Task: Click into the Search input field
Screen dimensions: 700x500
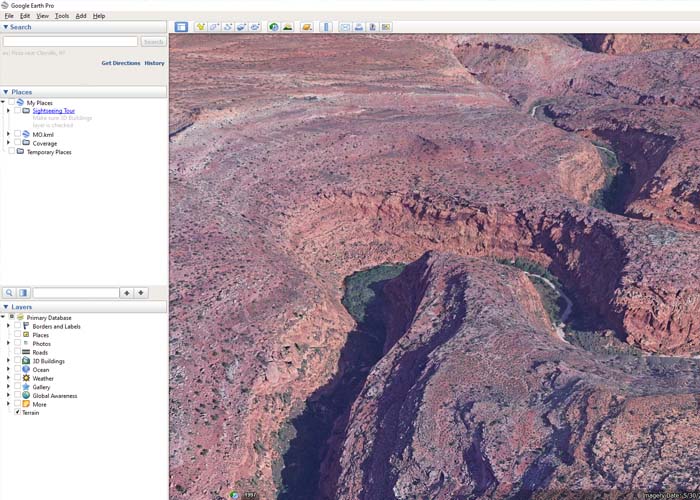Action: click(70, 42)
